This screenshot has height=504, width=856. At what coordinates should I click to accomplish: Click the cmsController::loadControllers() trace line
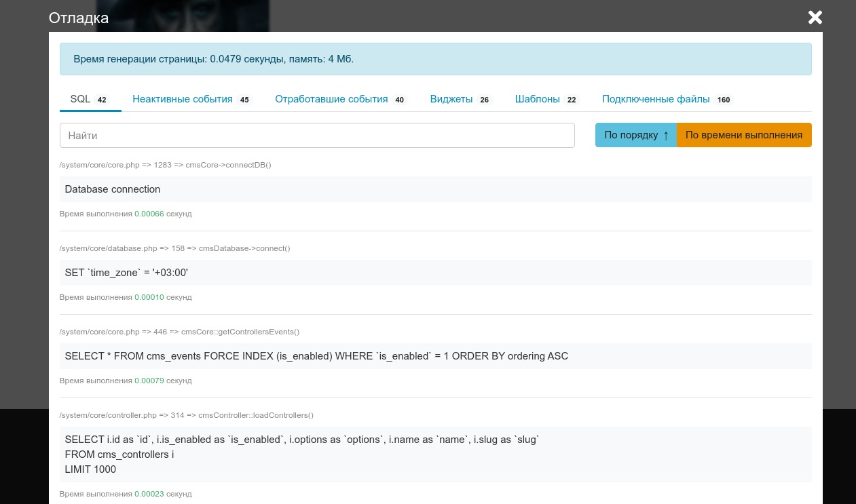click(x=186, y=415)
